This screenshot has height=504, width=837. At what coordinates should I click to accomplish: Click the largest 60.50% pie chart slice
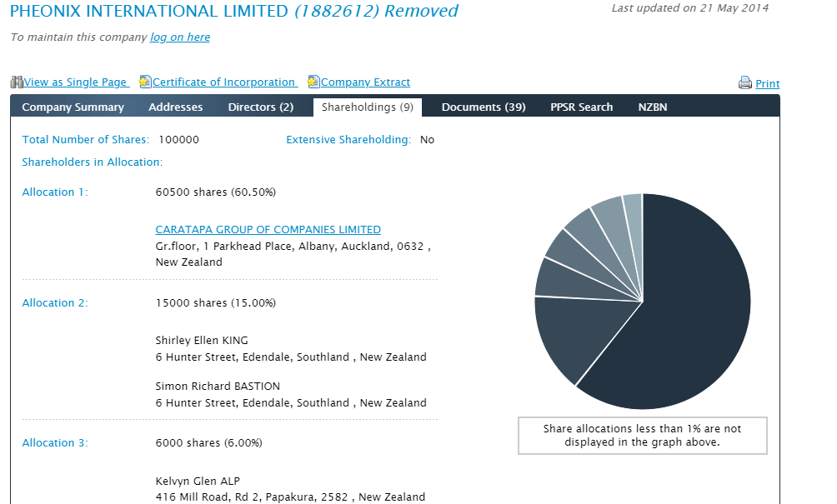(x=692, y=308)
